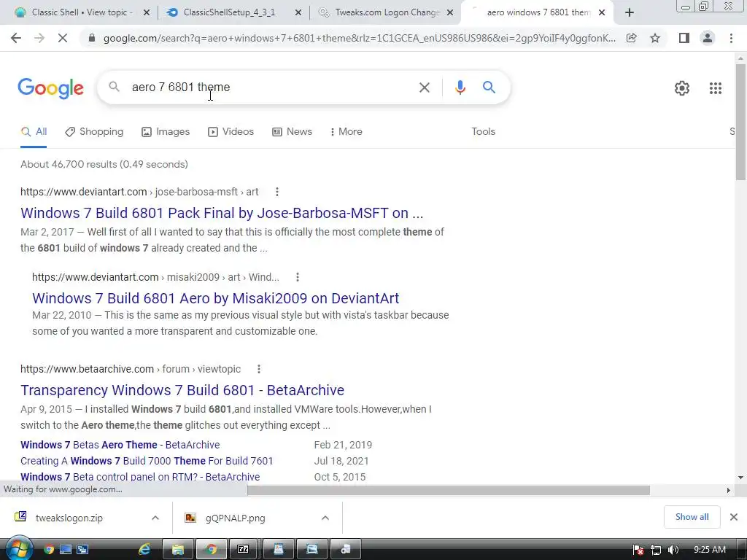Open Google quick settings gear

[x=682, y=88]
